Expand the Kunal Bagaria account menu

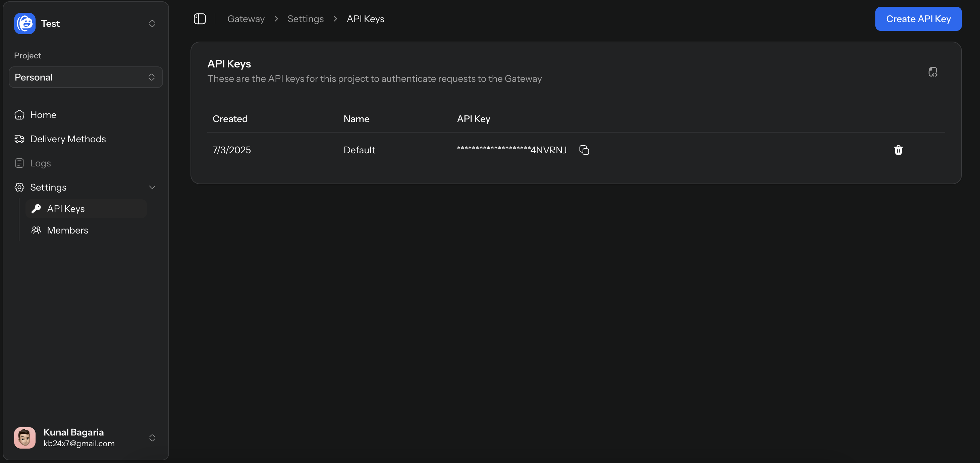[x=152, y=438]
